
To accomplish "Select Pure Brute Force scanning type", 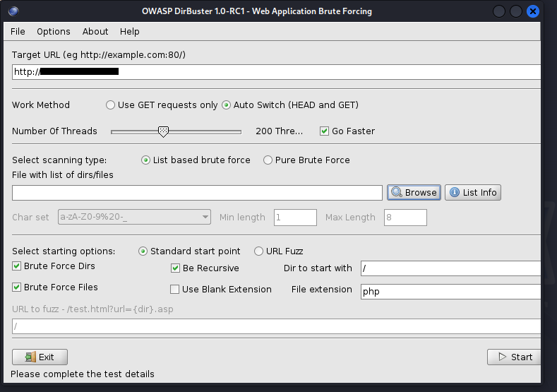I will (268, 160).
